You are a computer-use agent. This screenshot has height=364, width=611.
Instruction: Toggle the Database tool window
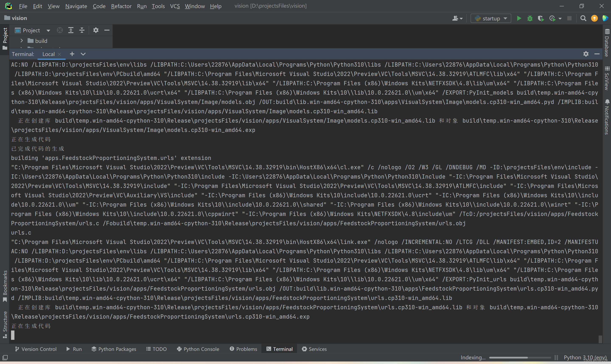point(607,43)
